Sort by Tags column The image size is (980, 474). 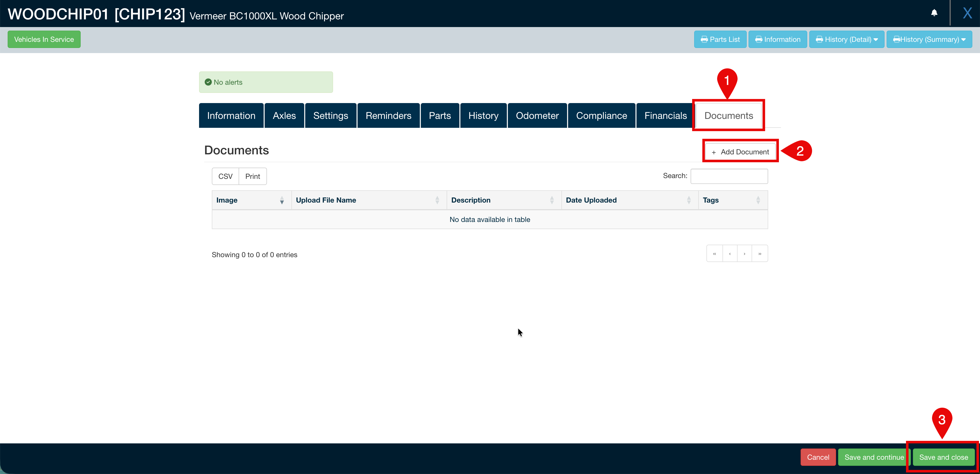point(733,200)
